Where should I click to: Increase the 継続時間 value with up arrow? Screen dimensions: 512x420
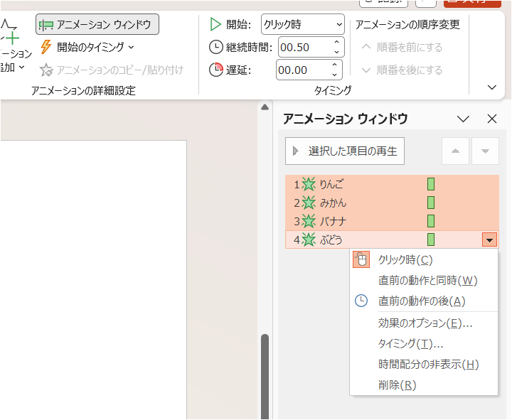(336, 43)
